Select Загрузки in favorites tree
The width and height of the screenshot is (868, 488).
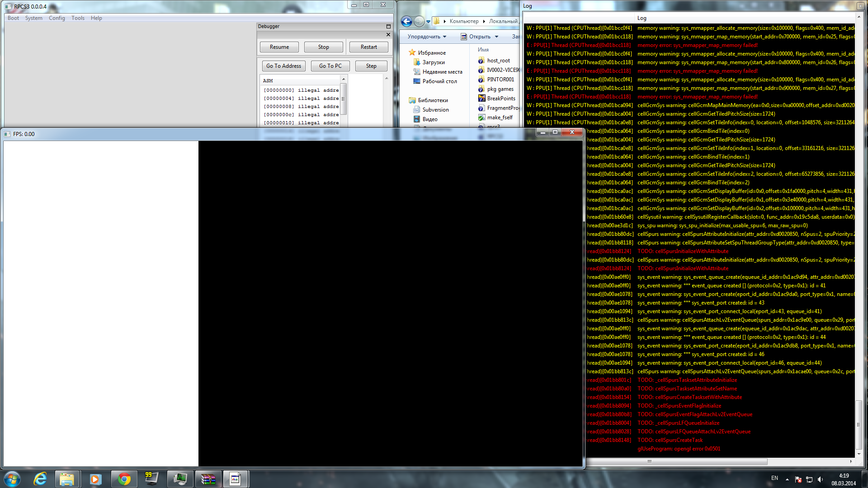(x=433, y=62)
